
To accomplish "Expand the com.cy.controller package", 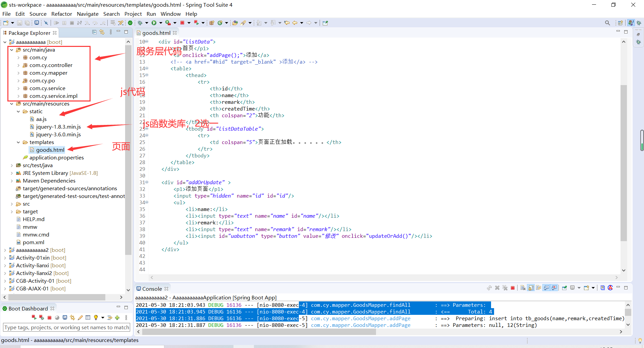I will [18, 65].
